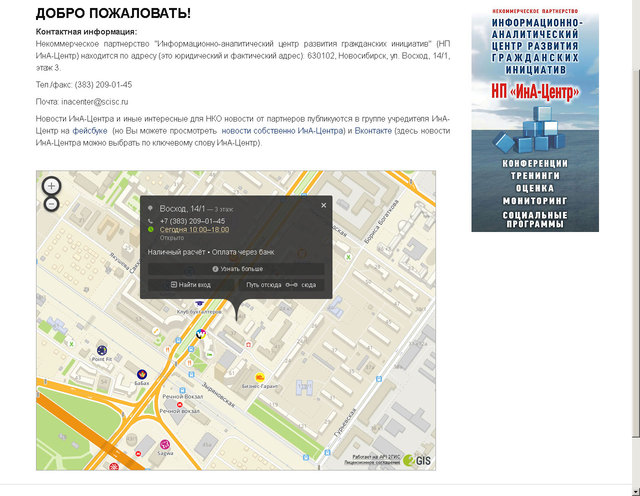
Task: Click the red house marker on the map
Action: point(248,345)
